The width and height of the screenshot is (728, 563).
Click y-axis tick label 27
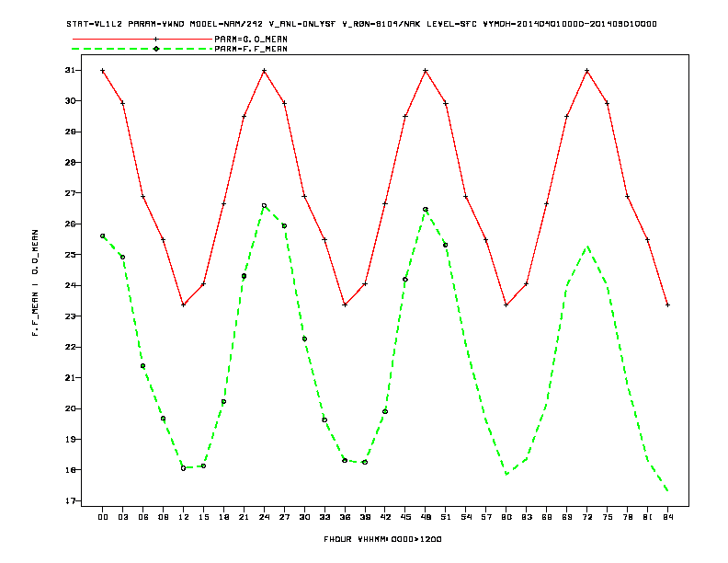pos(70,193)
